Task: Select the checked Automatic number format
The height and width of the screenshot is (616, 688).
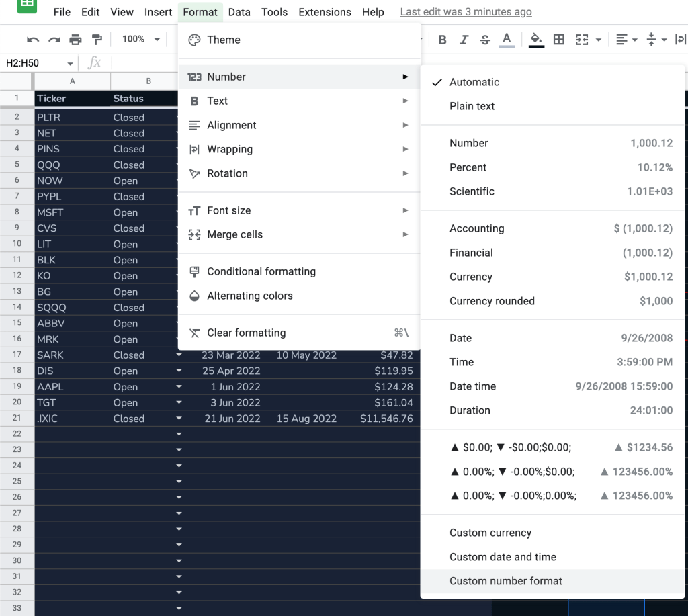Action: tap(474, 82)
